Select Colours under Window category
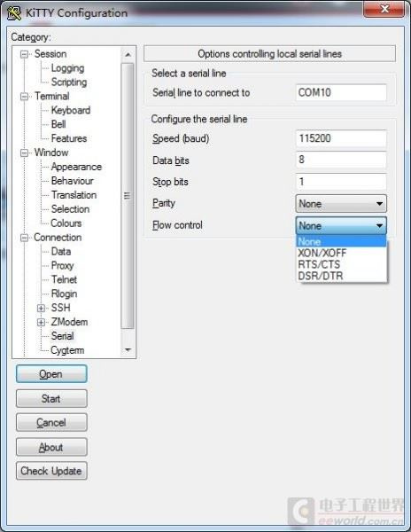This screenshot has width=411, height=532. click(66, 223)
